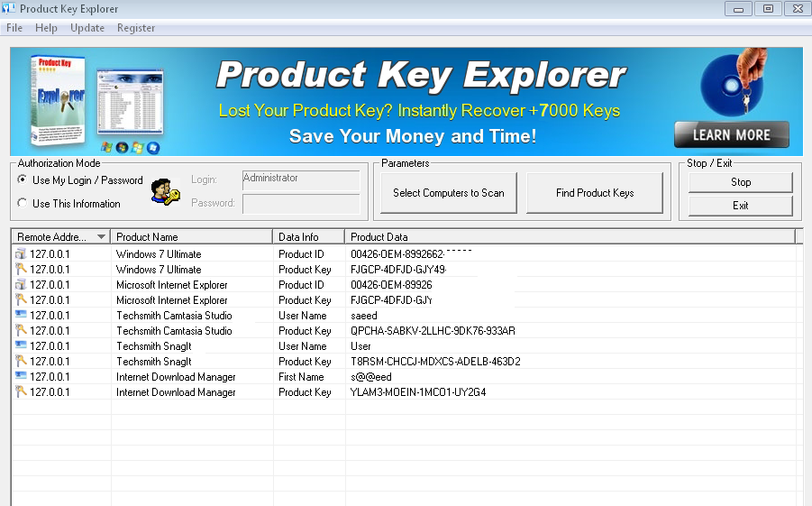Sort by the Data Info column header
812x506 pixels.
click(307, 237)
